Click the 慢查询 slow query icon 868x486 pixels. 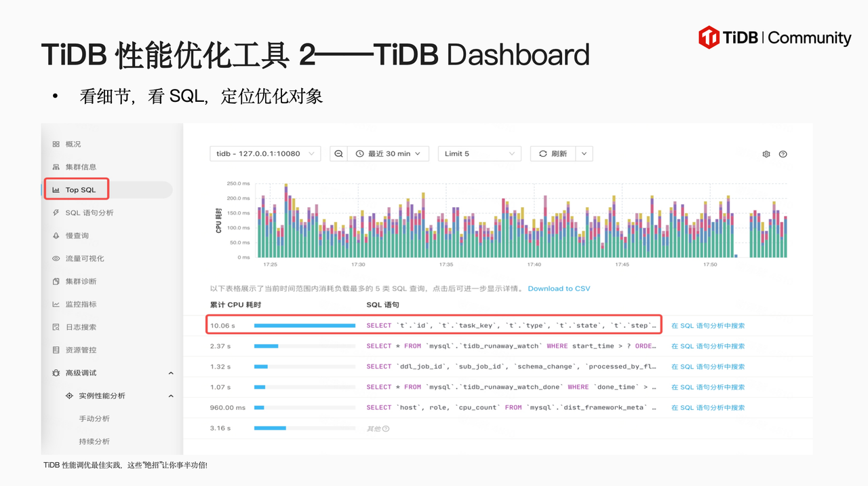pyautogui.click(x=56, y=236)
